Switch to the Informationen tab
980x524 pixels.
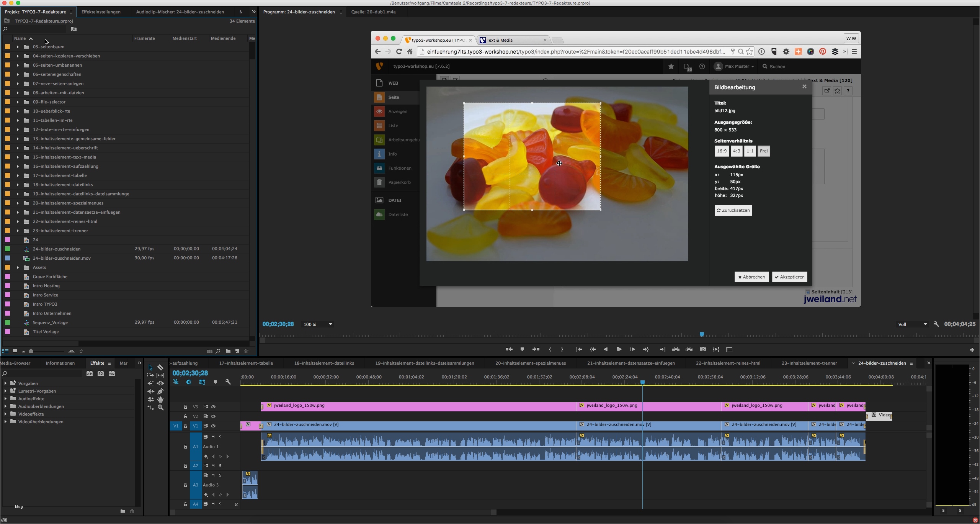point(60,363)
